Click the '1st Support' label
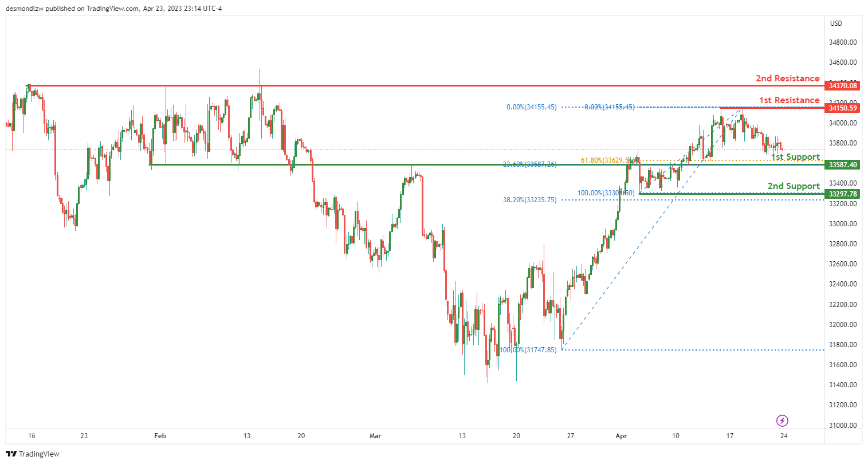The width and height of the screenshot is (868, 464). tap(796, 157)
